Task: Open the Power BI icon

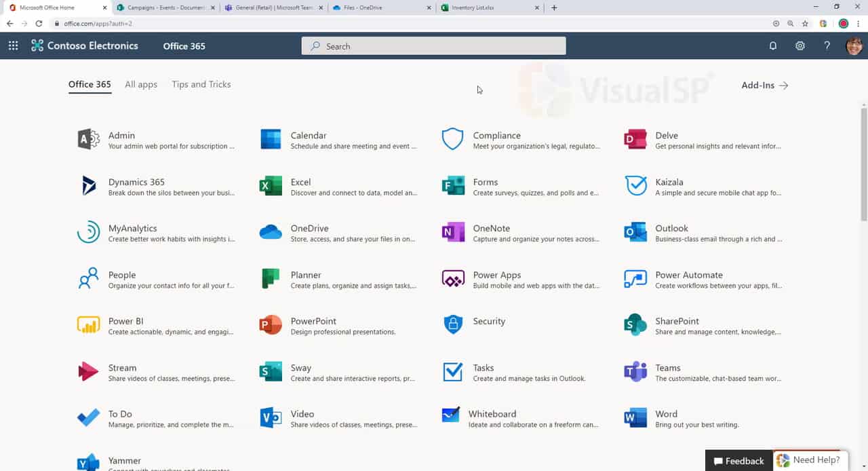Action: coord(89,324)
